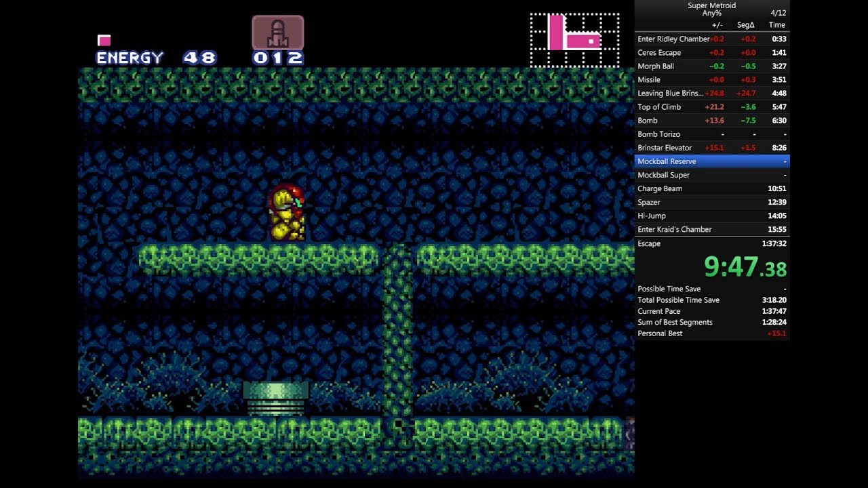
Task: Select the Charge Beam split row
Action: pyautogui.click(x=712, y=188)
